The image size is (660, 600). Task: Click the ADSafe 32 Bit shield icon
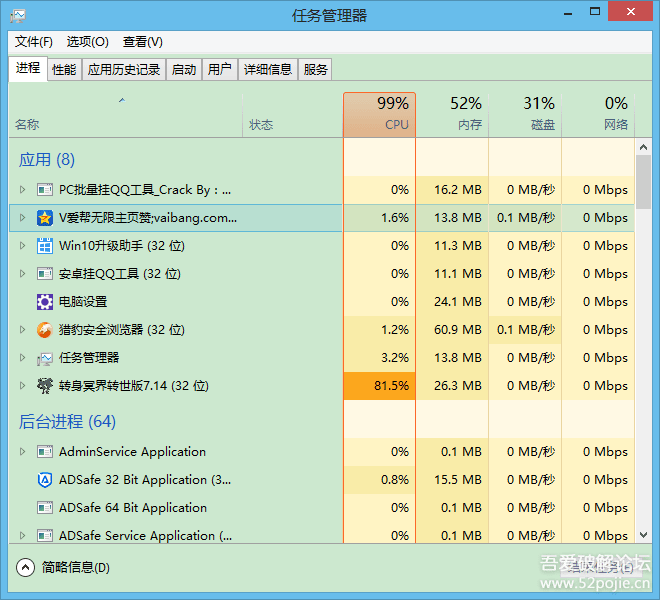(x=45, y=480)
